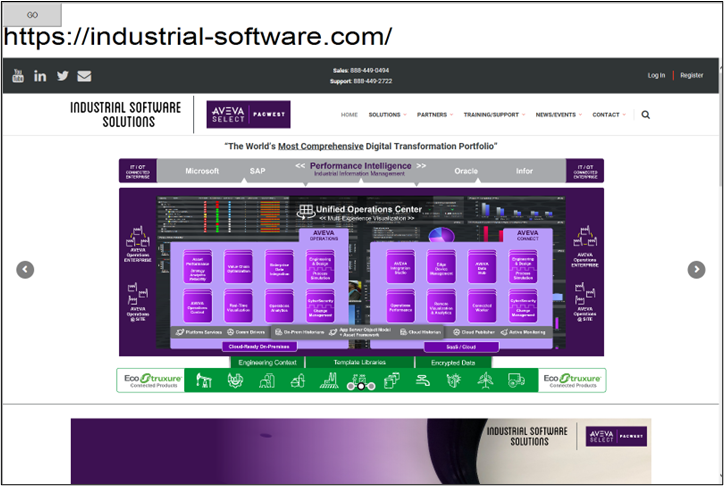Viewport: 724px width, 486px height.
Task: Click the Operations Performance tile
Action: (400, 306)
